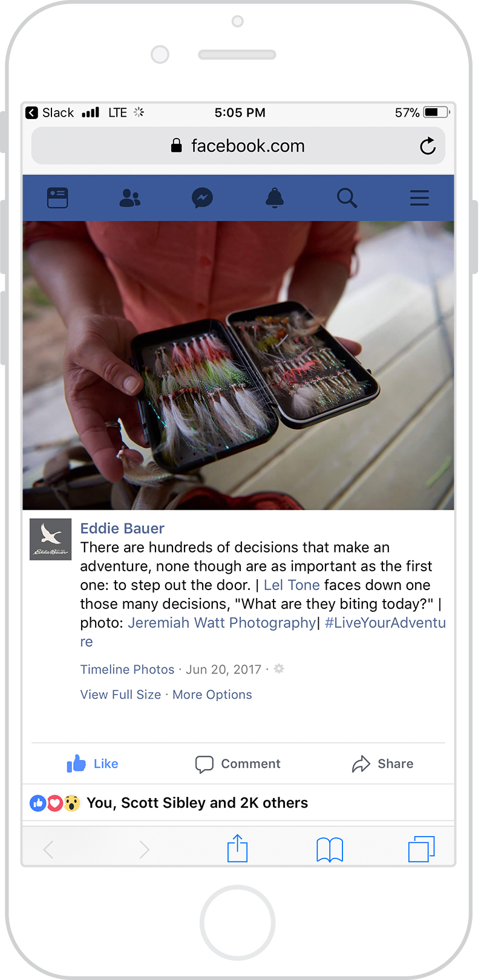
Task: Open the Eddie Bauer page link
Action: tap(122, 528)
